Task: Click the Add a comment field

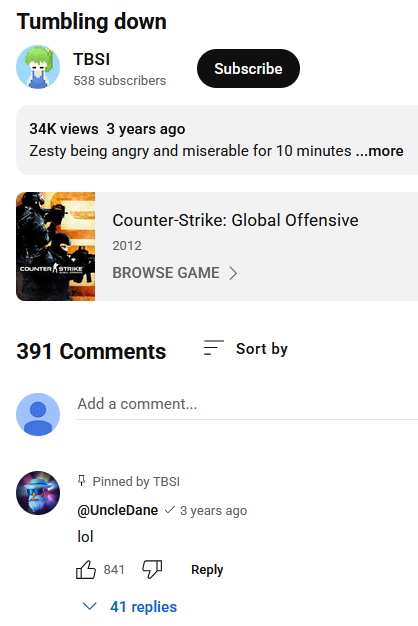Action: [248, 404]
